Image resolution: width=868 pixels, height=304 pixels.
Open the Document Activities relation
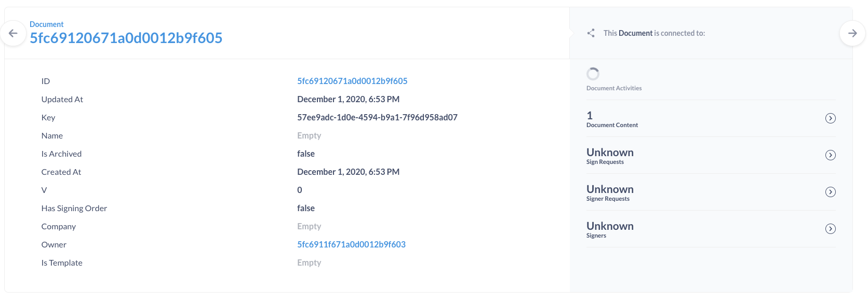pos(614,88)
